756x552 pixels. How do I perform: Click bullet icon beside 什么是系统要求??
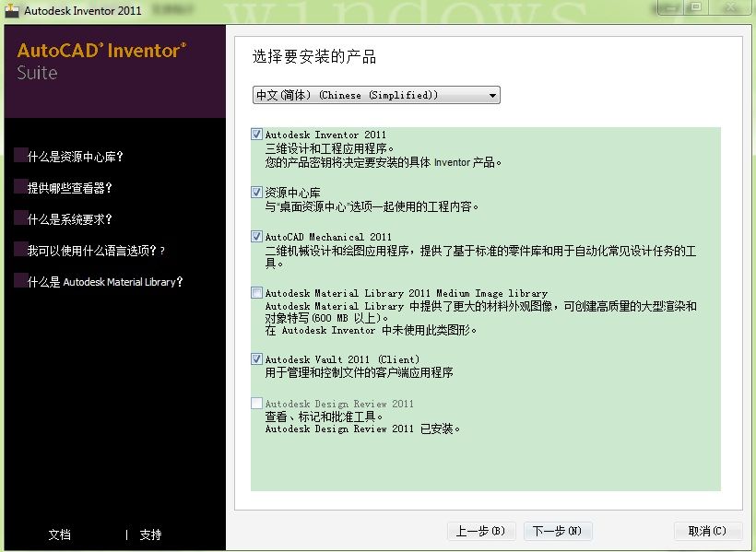tap(21, 217)
